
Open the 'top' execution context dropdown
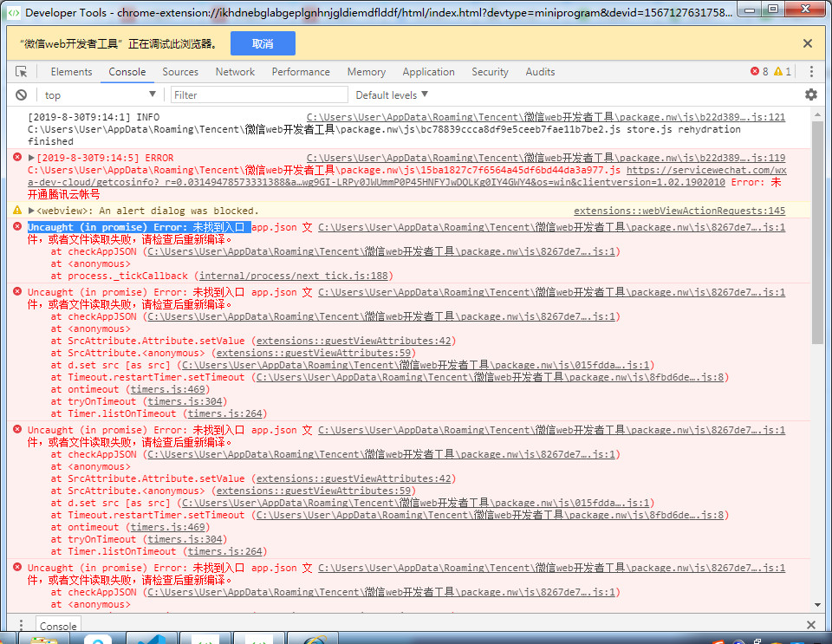click(x=100, y=95)
